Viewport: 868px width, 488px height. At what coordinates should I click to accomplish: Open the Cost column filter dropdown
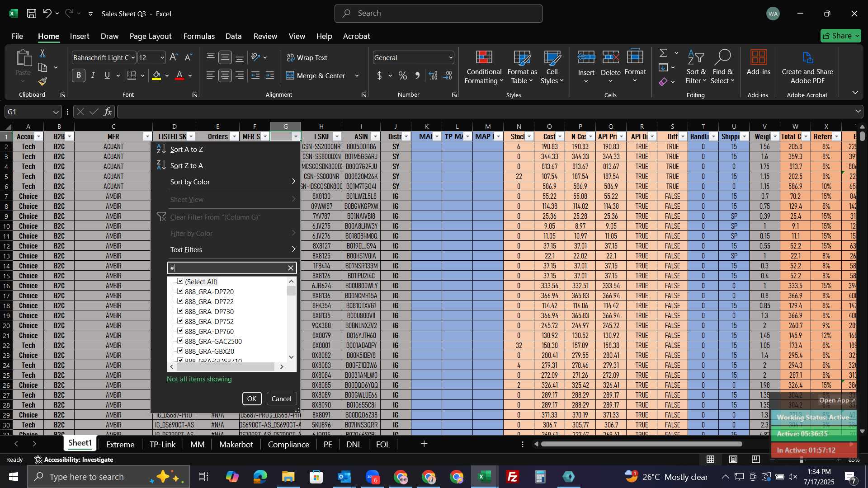(560, 136)
